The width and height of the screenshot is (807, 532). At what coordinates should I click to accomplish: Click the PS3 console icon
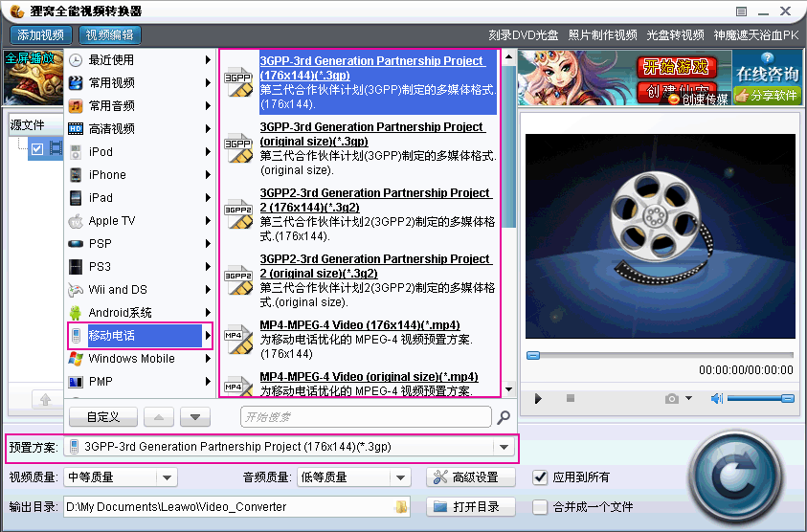(76, 267)
